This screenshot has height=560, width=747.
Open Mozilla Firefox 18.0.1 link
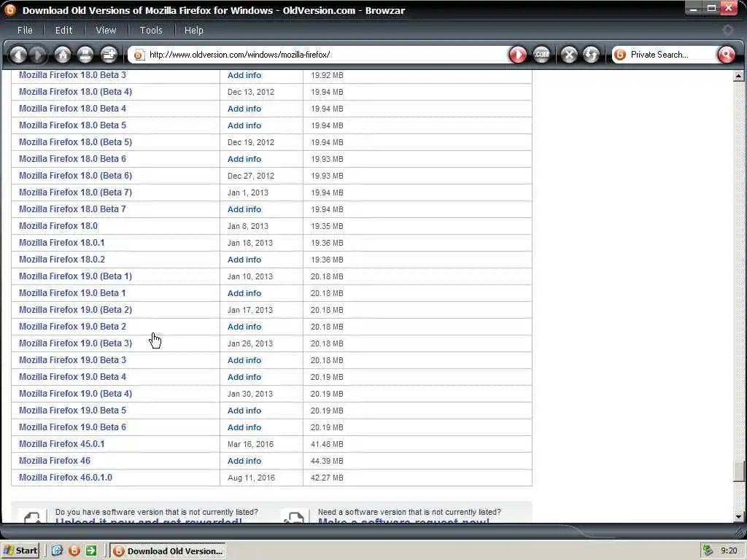click(61, 242)
